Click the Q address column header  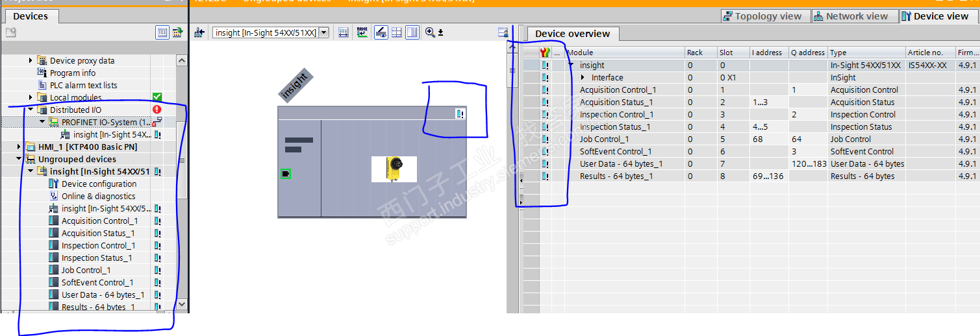pos(808,53)
